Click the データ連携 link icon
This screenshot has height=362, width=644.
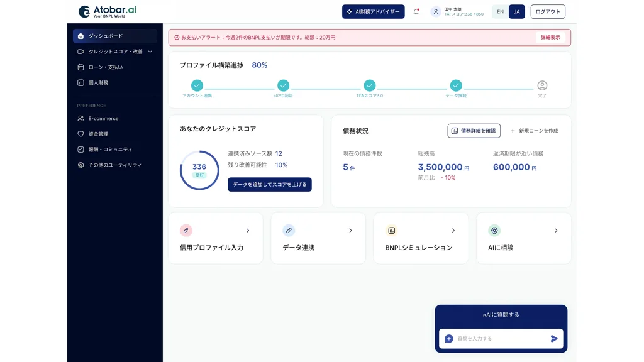289,231
